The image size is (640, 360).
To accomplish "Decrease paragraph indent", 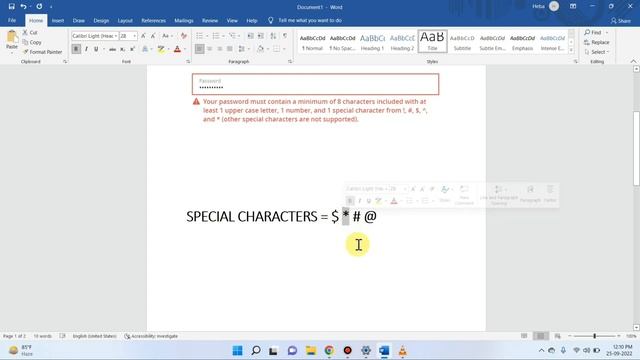I will pos(251,36).
